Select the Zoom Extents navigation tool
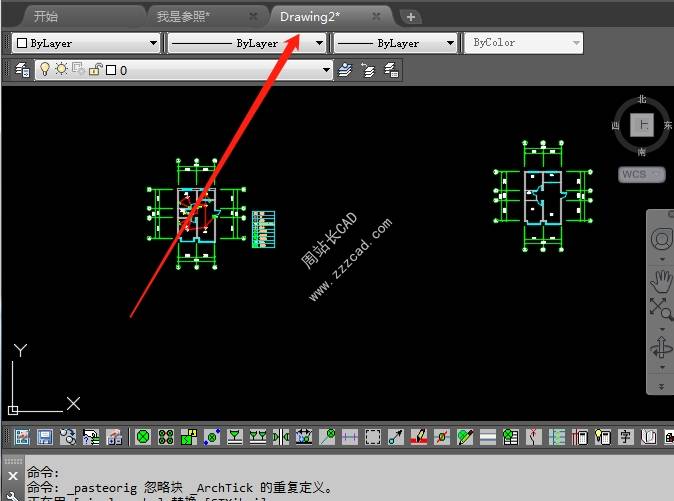Screen dimensions: 674x501 661,309
